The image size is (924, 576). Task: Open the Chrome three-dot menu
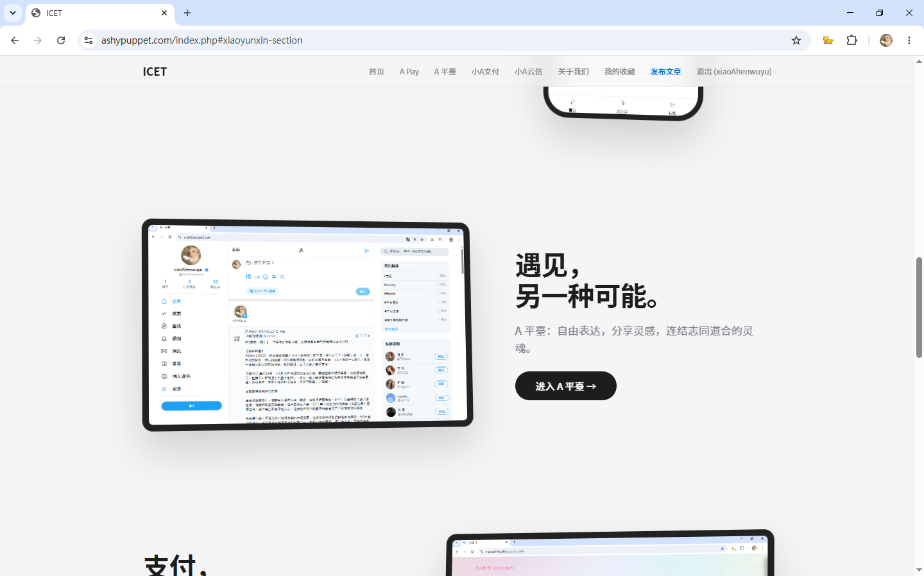(x=909, y=40)
